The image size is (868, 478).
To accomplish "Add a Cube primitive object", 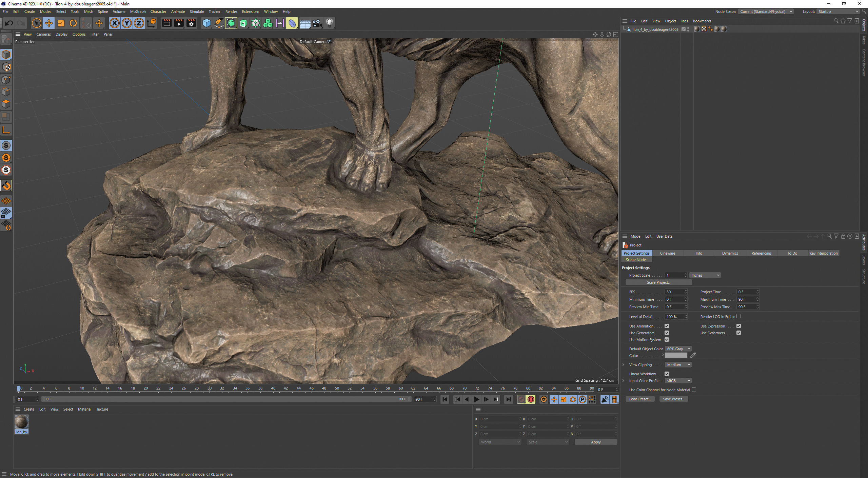I will [206, 23].
